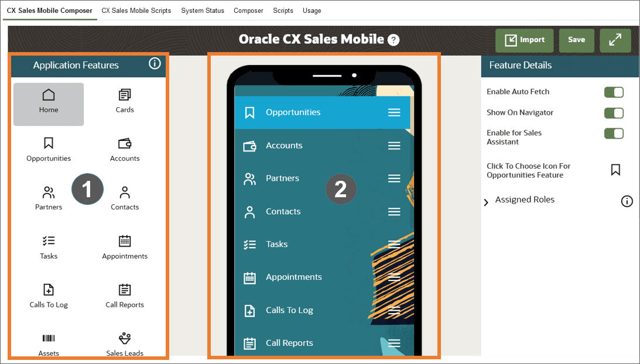Screen dimensions: 640x364
Task: Select Tasks in Application Features
Action: coord(49,248)
